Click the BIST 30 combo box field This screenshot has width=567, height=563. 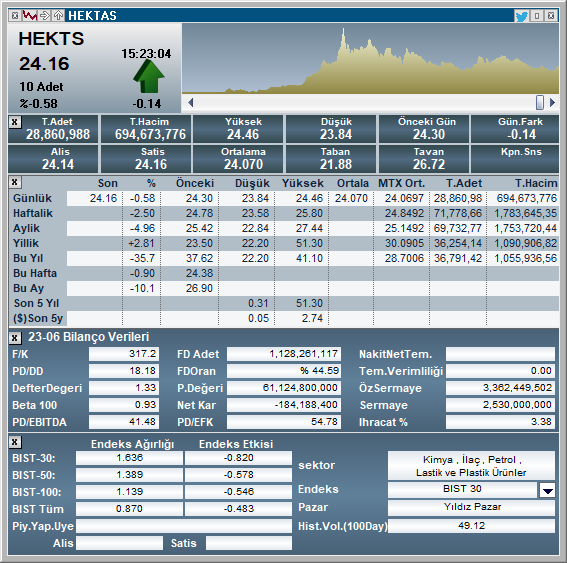[462, 489]
